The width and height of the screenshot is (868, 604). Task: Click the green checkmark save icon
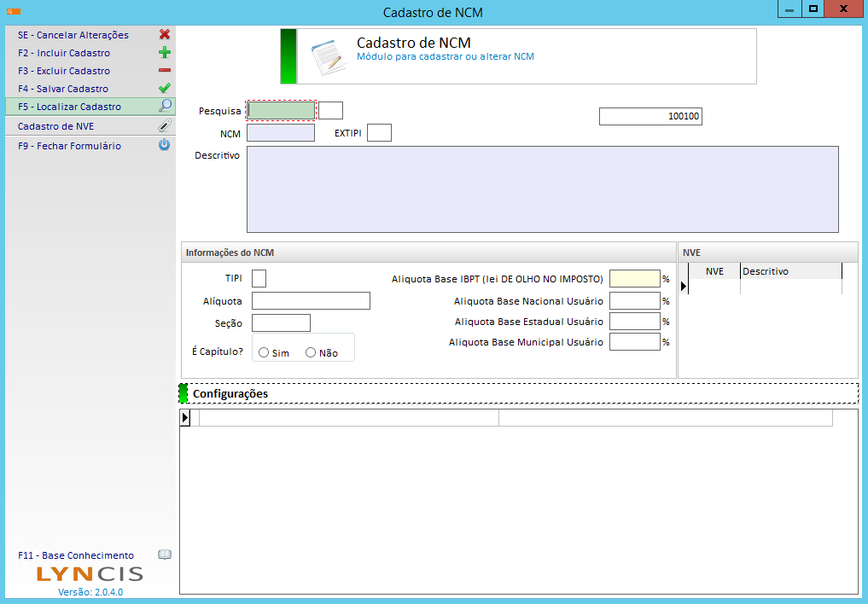(x=165, y=89)
